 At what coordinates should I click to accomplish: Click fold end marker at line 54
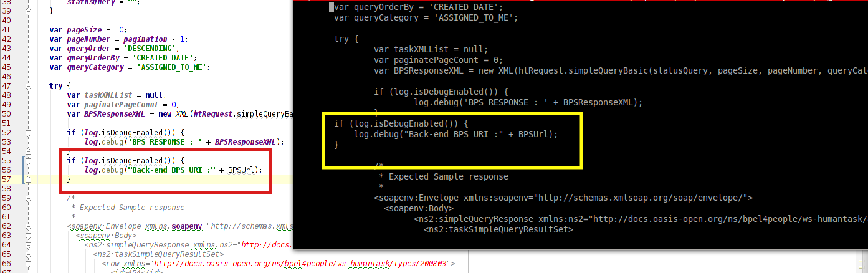(28, 151)
